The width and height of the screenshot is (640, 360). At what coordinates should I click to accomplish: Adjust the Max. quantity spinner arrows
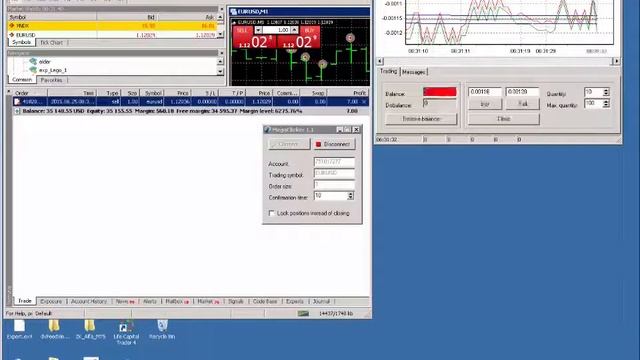[x=606, y=104]
